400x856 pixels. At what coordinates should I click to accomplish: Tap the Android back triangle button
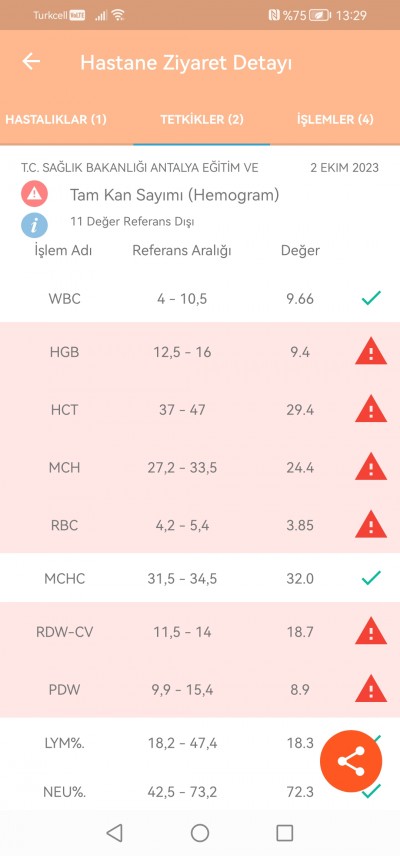pos(114,833)
